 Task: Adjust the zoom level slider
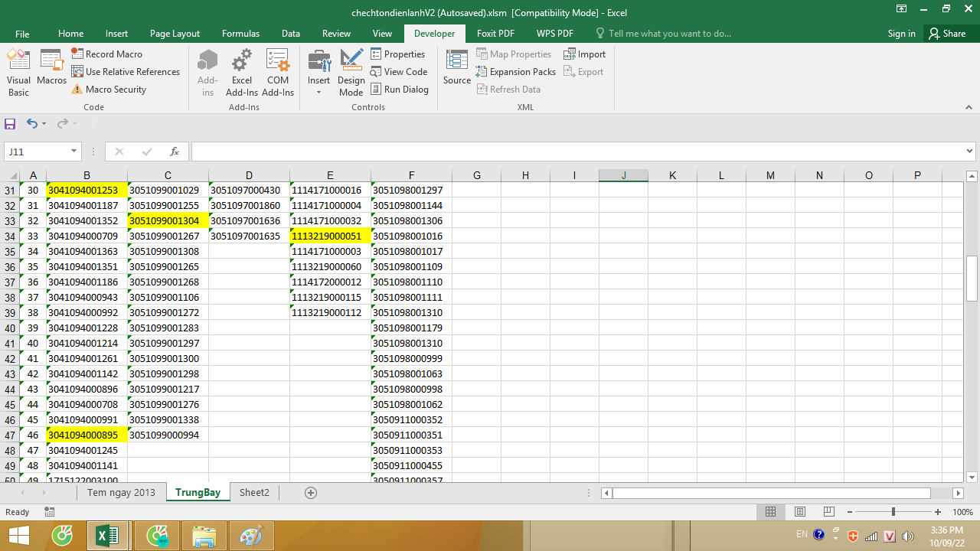[893, 512]
